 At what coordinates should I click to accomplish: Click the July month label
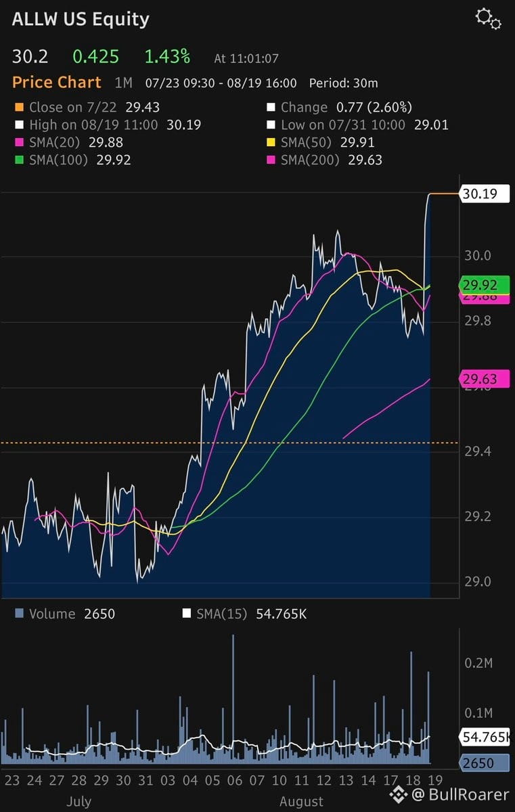79,802
